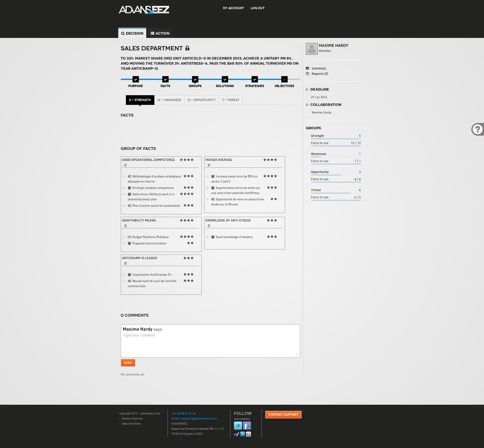This screenshot has width=484, height=448.
Task: Open the help question mark widget
Action: pos(477,129)
